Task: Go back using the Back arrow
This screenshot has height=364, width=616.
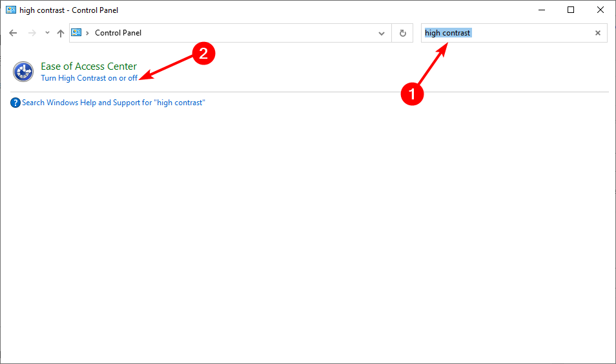Action: tap(13, 33)
